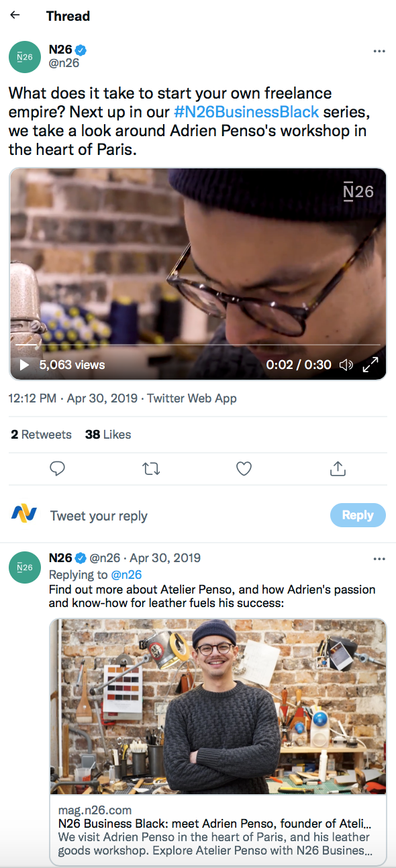Play the N26 workshop video
Viewport: 396px width, 868px height.
(24, 365)
